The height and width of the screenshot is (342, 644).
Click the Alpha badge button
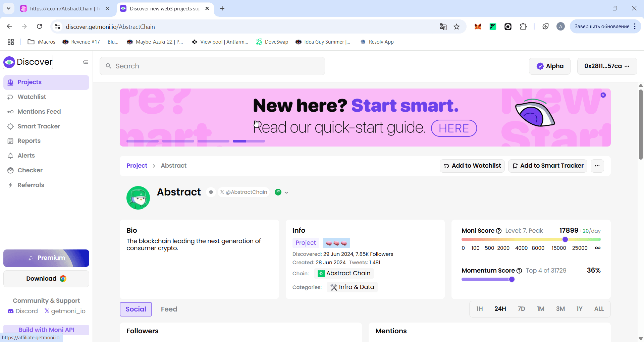(550, 66)
